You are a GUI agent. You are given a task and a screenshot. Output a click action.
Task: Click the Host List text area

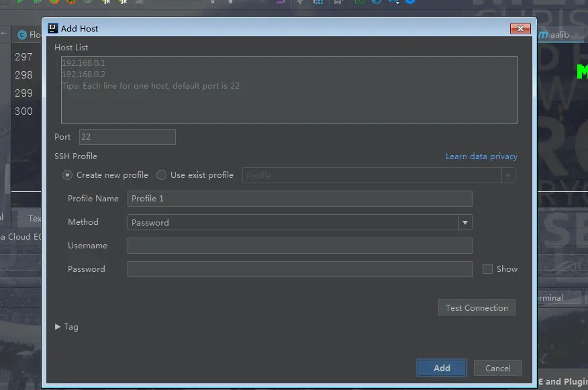click(289, 90)
